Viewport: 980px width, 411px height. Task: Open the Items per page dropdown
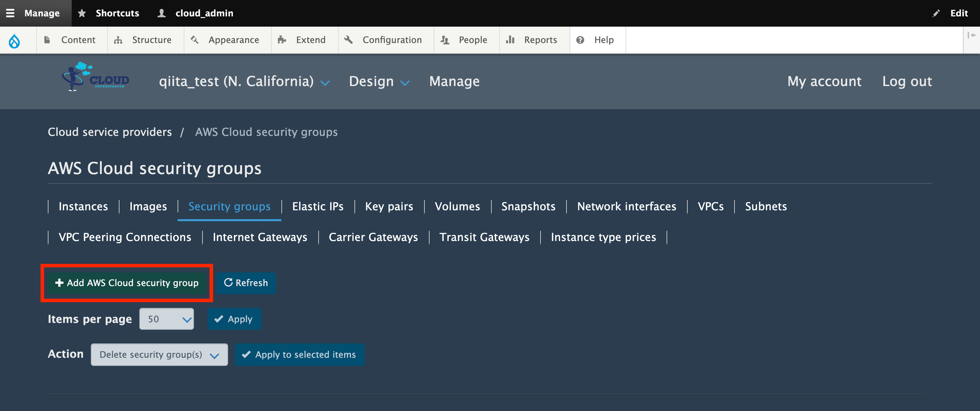click(166, 319)
